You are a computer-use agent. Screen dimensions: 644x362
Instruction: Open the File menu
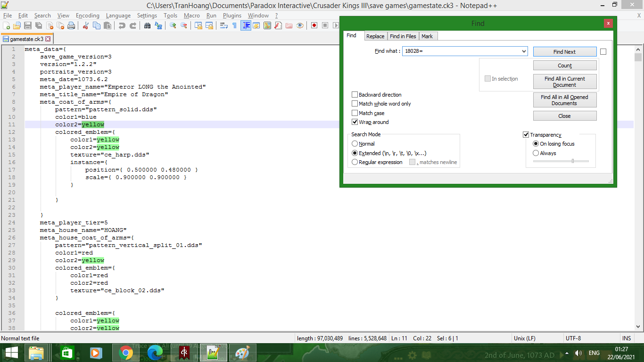pos(8,16)
